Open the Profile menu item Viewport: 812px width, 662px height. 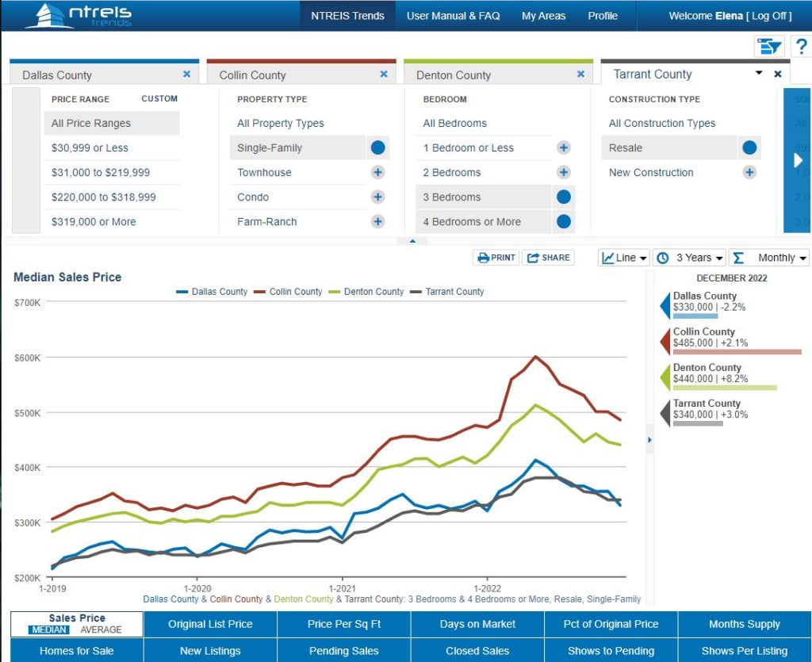pyautogui.click(x=603, y=16)
